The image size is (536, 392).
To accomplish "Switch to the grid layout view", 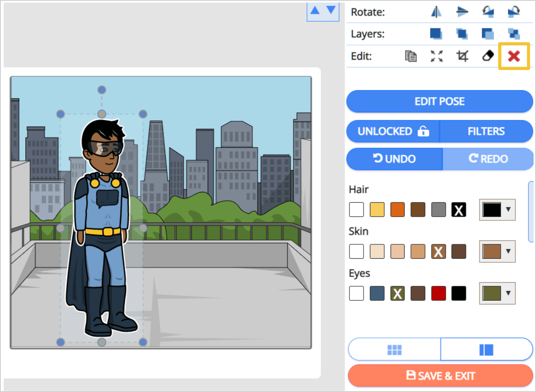I will [x=395, y=349].
